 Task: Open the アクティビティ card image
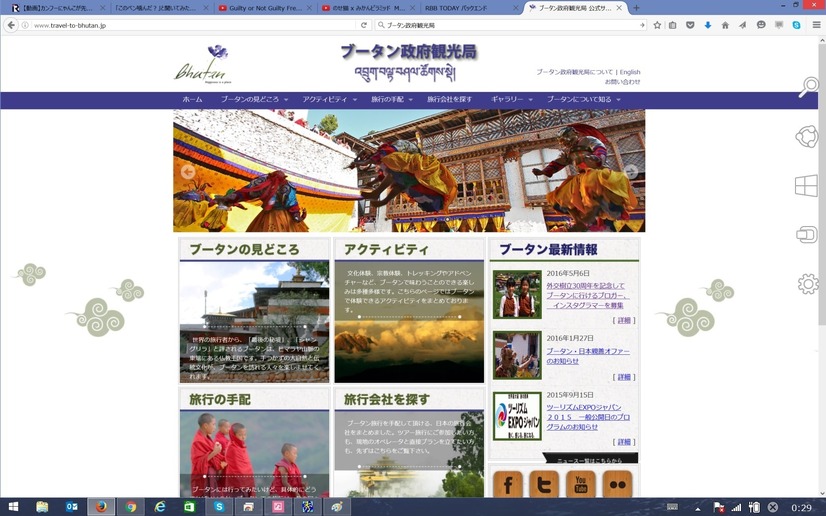pyautogui.click(x=409, y=322)
